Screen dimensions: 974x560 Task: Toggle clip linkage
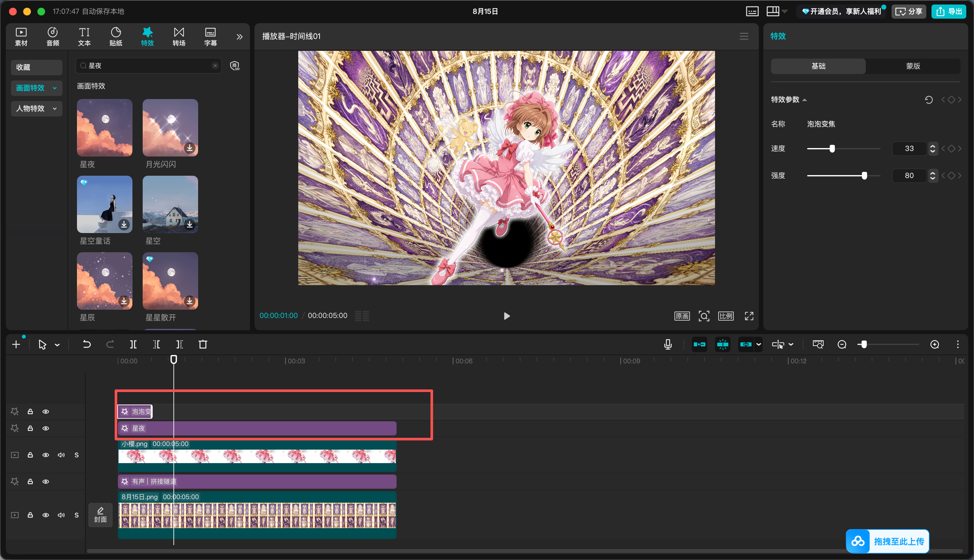click(x=746, y=345)
